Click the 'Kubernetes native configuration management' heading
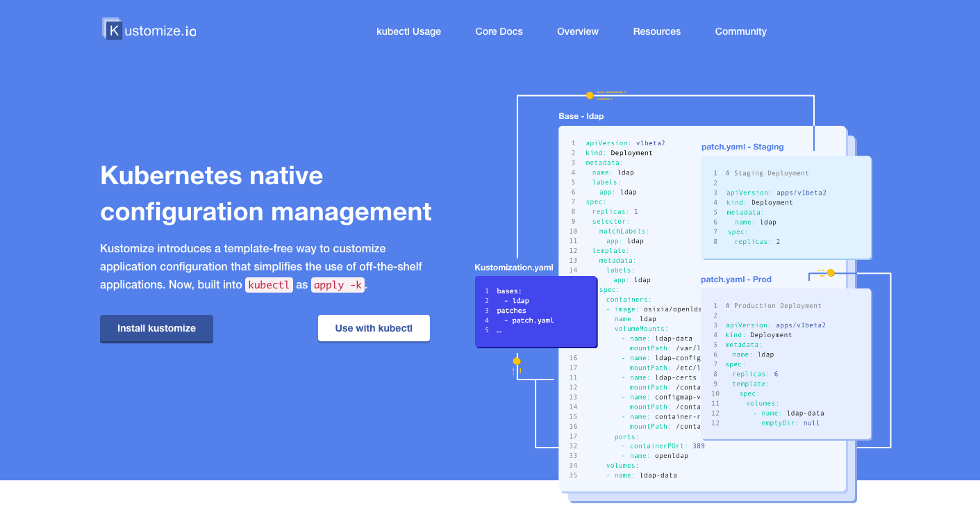This screenshot has width=980, height=522. tap(266, 193)
